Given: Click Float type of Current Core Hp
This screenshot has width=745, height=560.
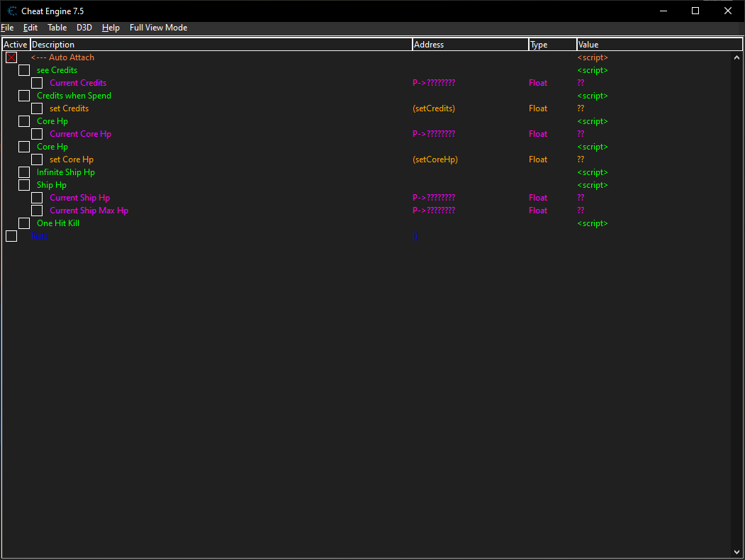Looking at the screenshot, I should click(538, 135).
